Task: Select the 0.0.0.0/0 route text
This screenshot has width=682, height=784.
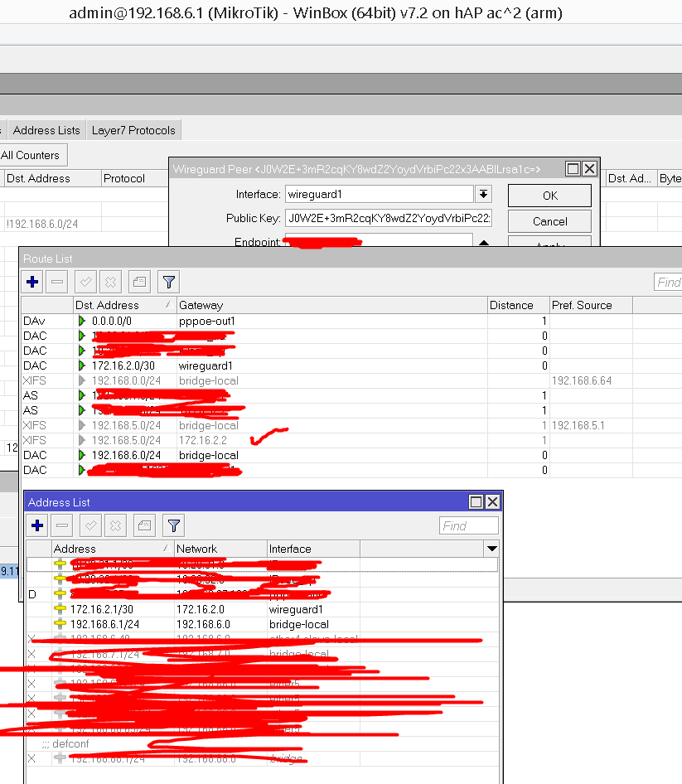Action: (x=112, y=321)
